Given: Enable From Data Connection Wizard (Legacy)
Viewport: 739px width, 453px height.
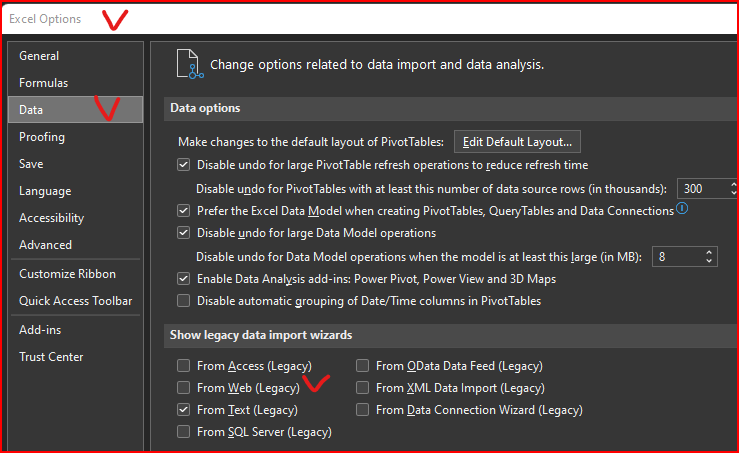Looking at the screenshot, I should click(362, 410).
